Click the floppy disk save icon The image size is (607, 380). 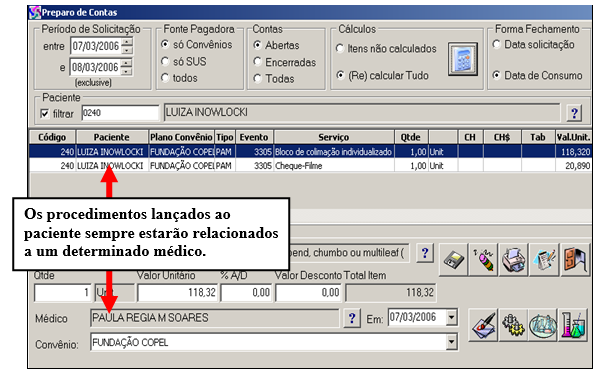[453, 260]
